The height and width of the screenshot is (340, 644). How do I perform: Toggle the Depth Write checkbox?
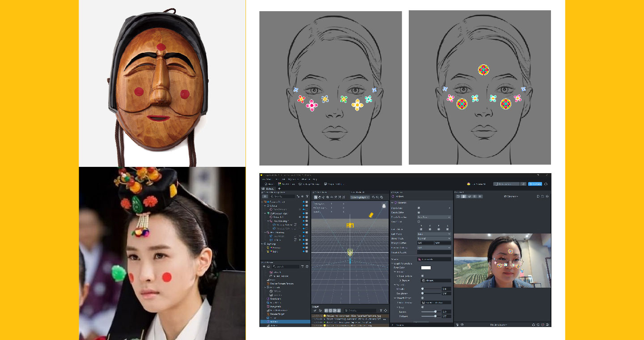(419, 212)
